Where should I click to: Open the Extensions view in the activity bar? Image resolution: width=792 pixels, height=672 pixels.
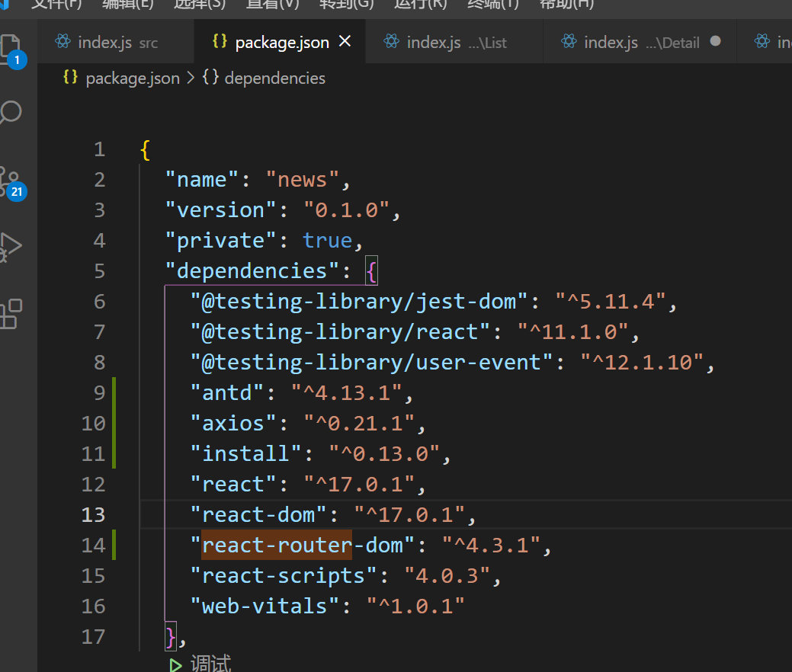pyautogui.click(x=11, y=313)
